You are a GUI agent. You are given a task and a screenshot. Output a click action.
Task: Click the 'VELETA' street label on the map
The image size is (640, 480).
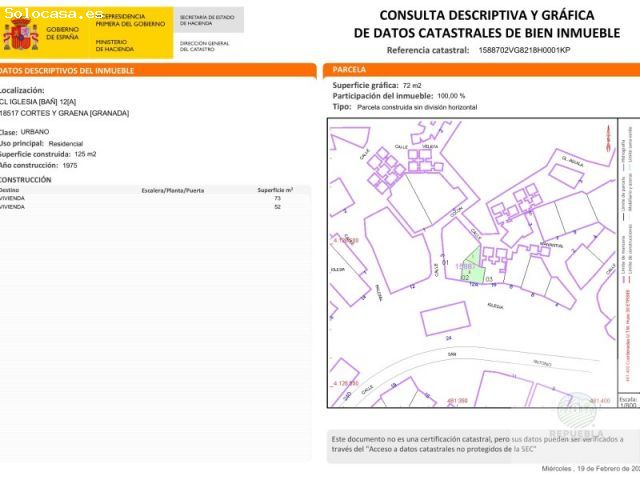(430, 147)
